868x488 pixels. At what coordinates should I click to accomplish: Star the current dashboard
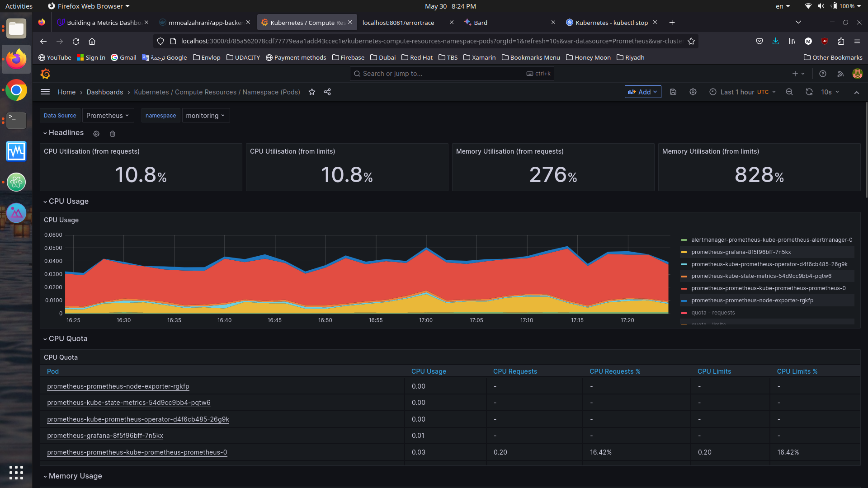(x=311, y=92)
